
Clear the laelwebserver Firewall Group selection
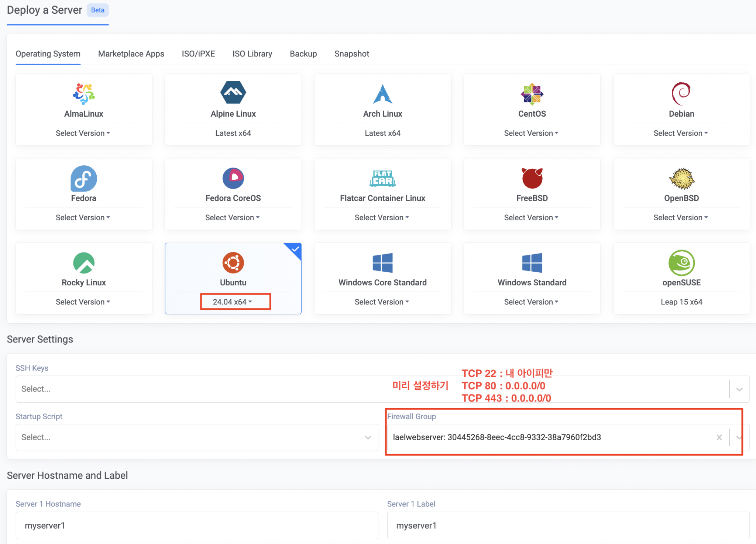(x=719, y=437)
